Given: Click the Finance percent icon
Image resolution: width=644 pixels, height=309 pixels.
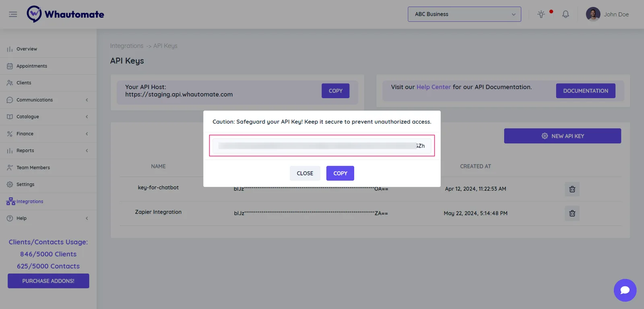Looking at the screenshot, I should point(10,134).
